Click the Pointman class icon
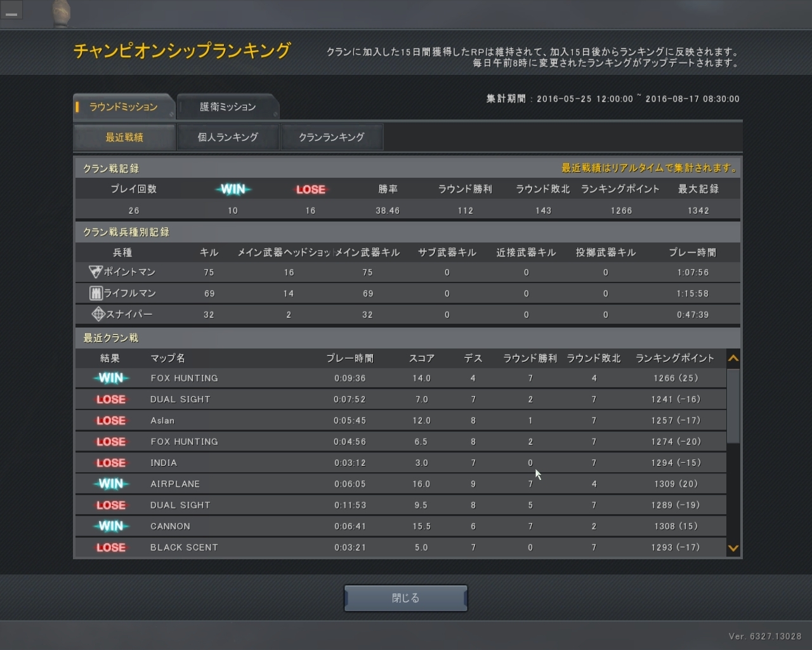812x650 pixels. [95, 272]
